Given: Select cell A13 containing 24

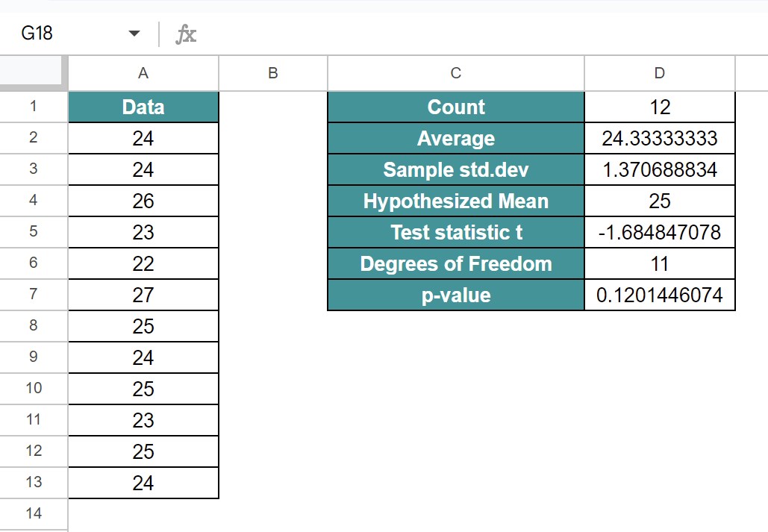Looking at the screenshot, I should tap(143, 483).
